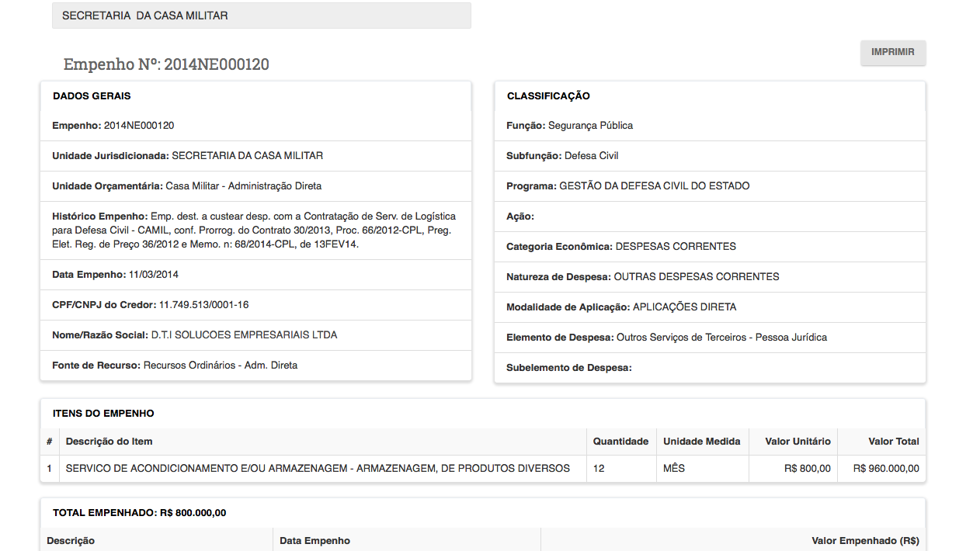The width and height of the screenshot is (980, 551).
Task: Click the Subelemento de Despesa label
Action: point(569,368)
